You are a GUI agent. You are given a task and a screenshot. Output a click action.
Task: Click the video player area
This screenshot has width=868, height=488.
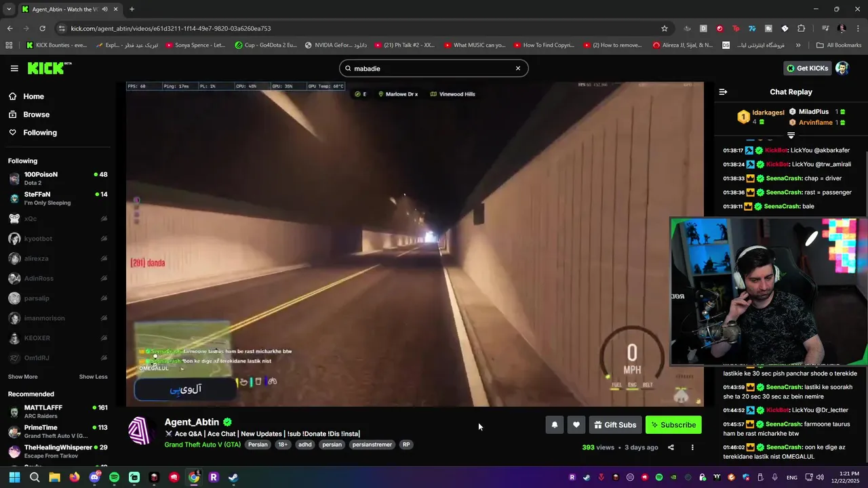[x=414, y=244]
